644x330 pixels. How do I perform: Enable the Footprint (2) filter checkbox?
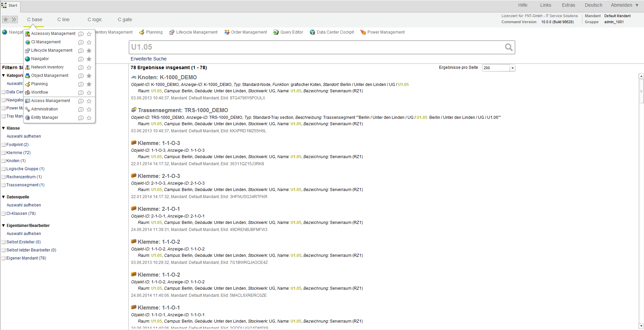3,145
